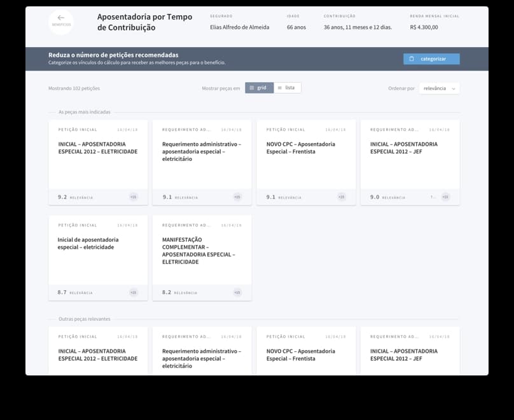
Task: Click +15 badge on NOVO CPC Frentista card
Action: click(341, 197)
